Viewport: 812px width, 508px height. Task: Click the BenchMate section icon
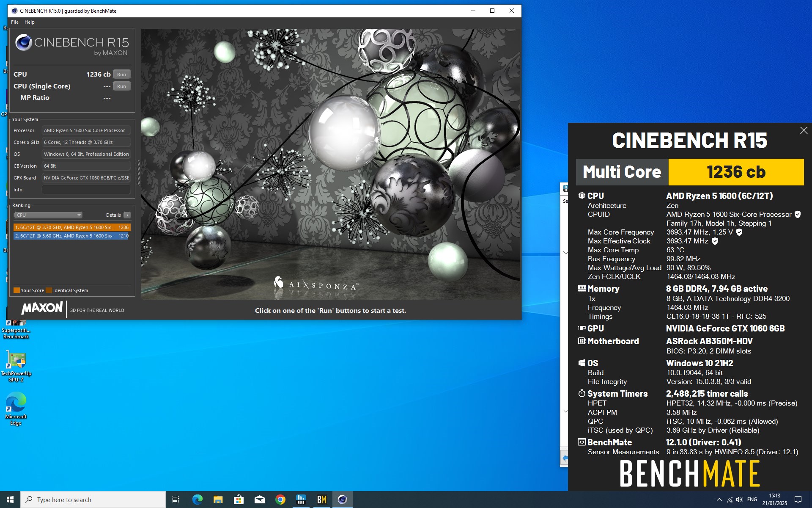coord(582,442)
